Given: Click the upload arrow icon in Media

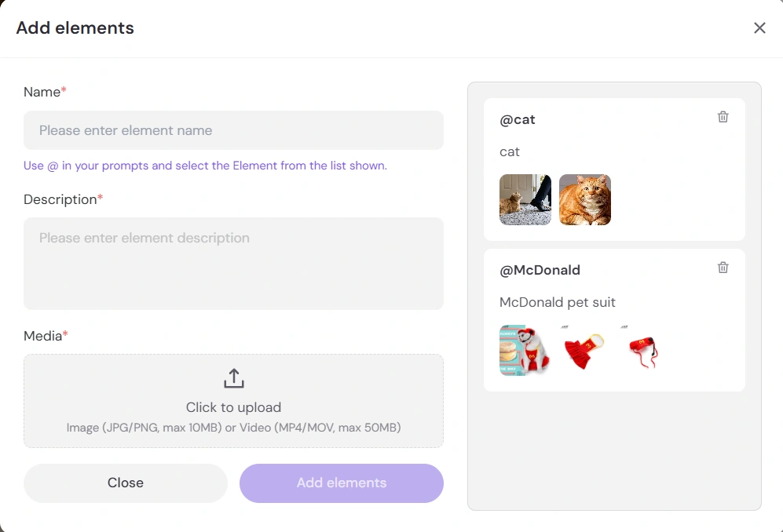Looking at the screenshot, I should point(233,379).
